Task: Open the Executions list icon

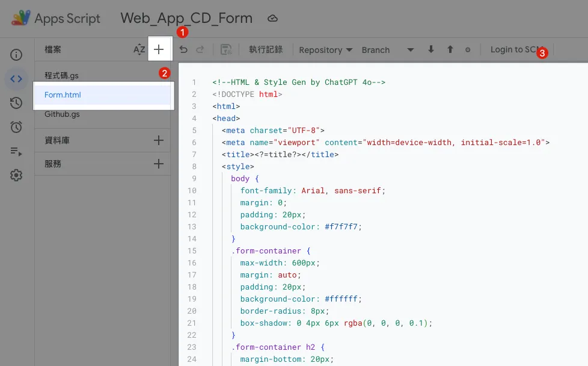Action: (x=16, y=151)
